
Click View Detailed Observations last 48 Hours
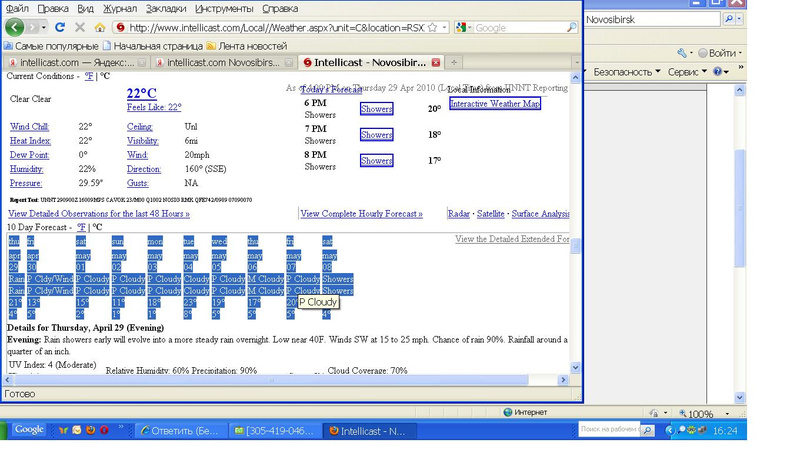[x=99, y=214]
